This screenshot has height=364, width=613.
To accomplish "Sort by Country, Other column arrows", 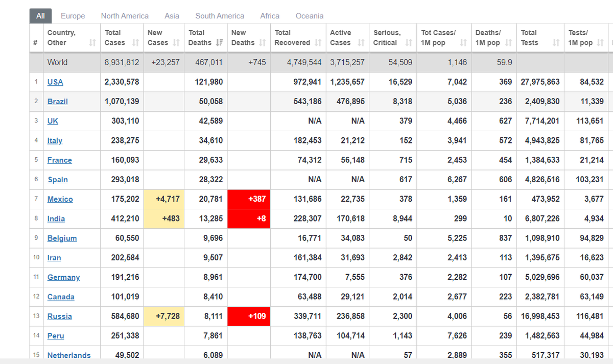I will (92, 43).
